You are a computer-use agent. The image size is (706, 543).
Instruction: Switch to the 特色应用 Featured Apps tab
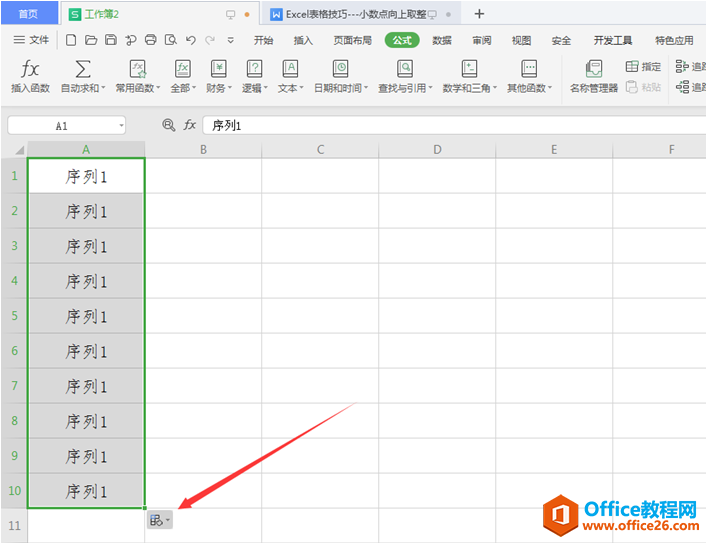[674, 41]
